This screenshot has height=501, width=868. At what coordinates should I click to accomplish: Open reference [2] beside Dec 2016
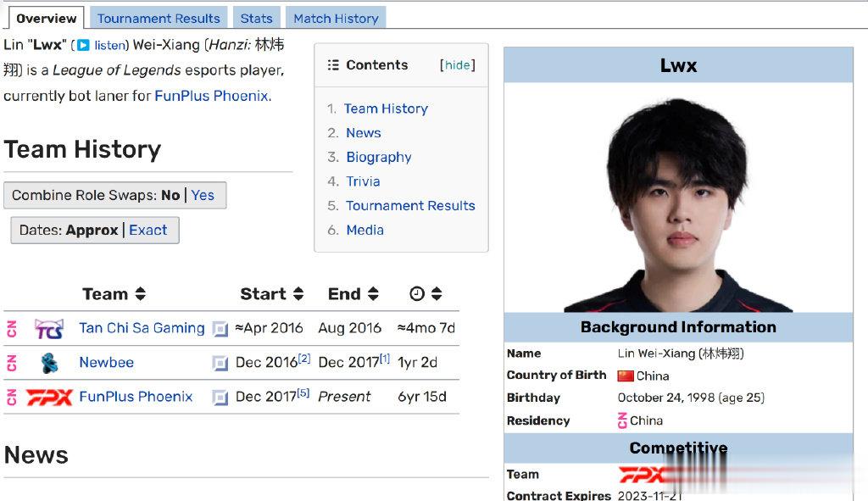[x=304, y=359]
